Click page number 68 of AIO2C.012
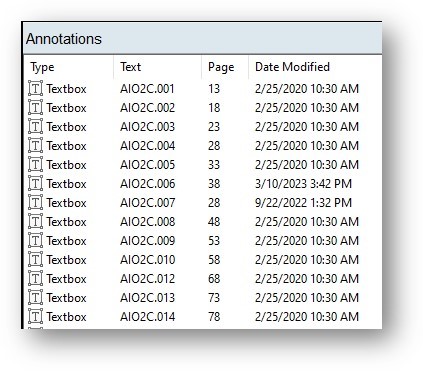The width and height of the screenshot is (423, 371). click(x=214, y=279)
